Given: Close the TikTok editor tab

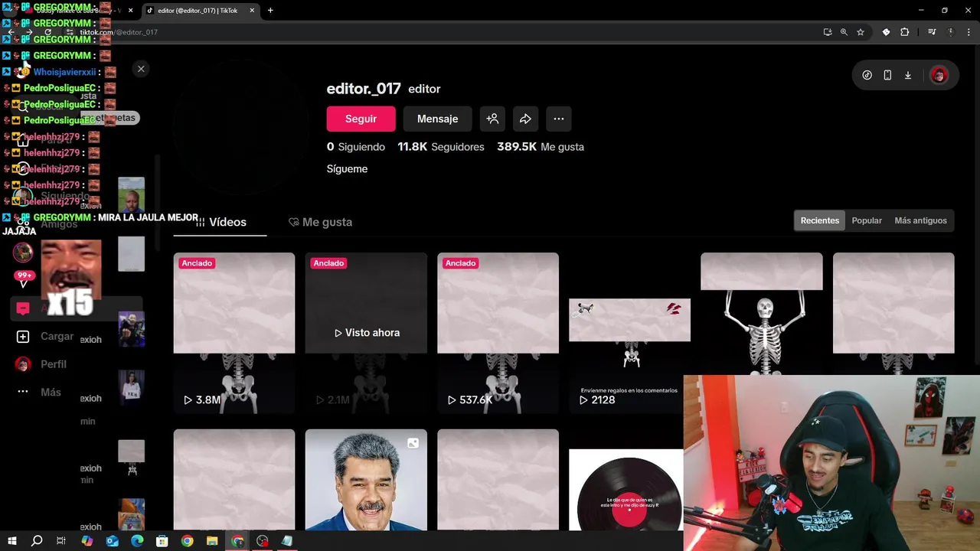Looking at the screenshot, I should (x=252, y=11).
